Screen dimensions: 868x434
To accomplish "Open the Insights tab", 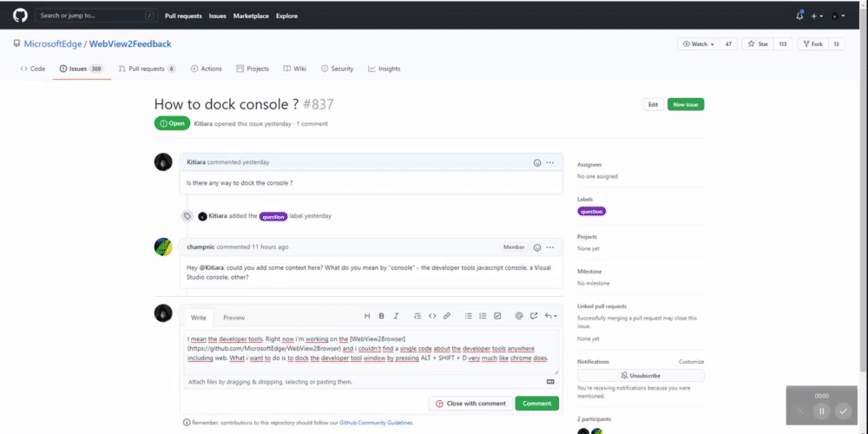I will pyautogui.click(x=384, y=69).
